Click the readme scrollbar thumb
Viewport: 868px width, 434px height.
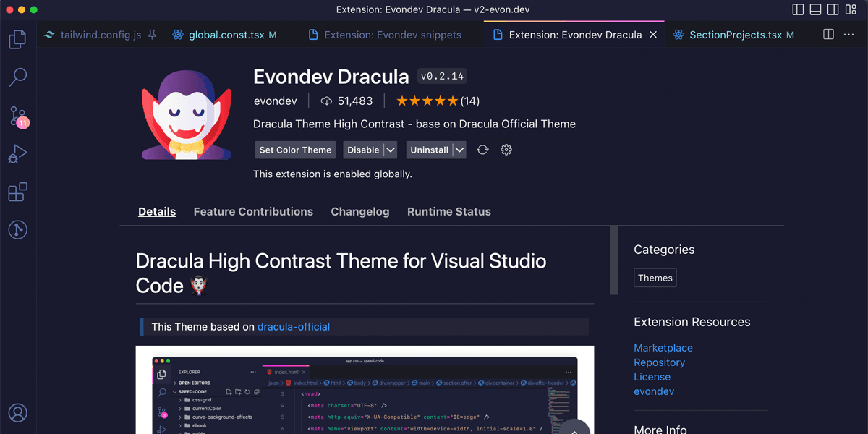tap(614, 260)
